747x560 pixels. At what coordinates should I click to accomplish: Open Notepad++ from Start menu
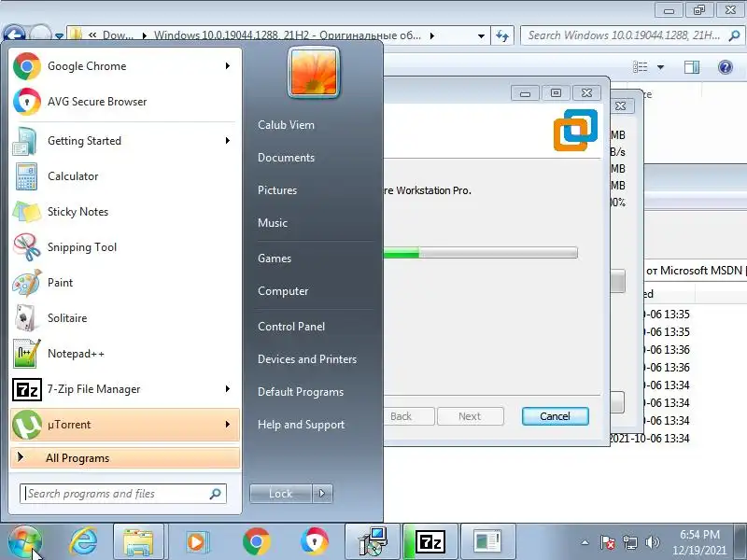[x=124, y=354]
